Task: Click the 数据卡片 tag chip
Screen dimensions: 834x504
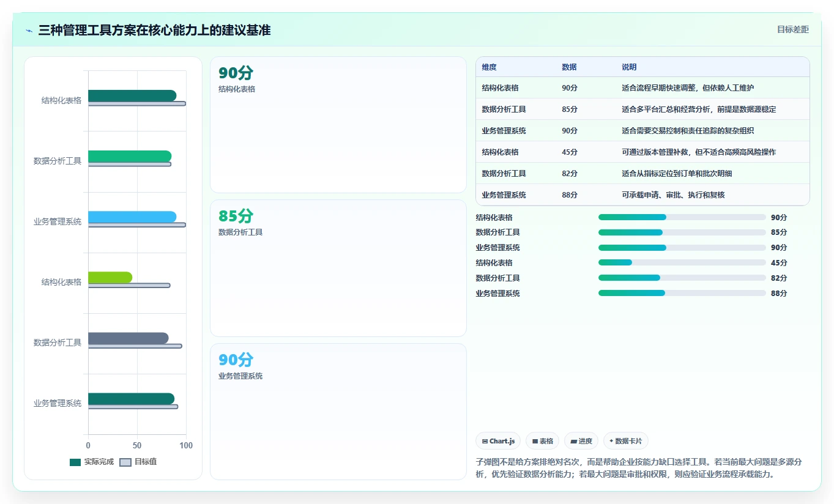Action: coord(626,441)
